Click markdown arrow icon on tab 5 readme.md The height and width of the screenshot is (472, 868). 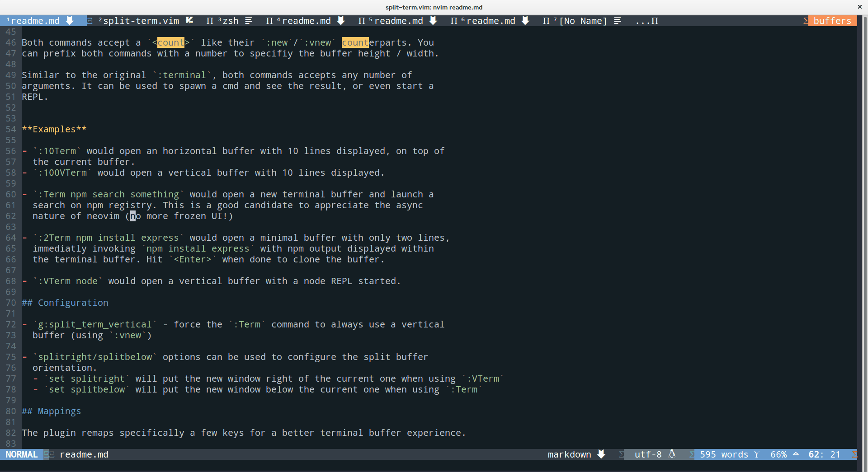tap(433, 21)
